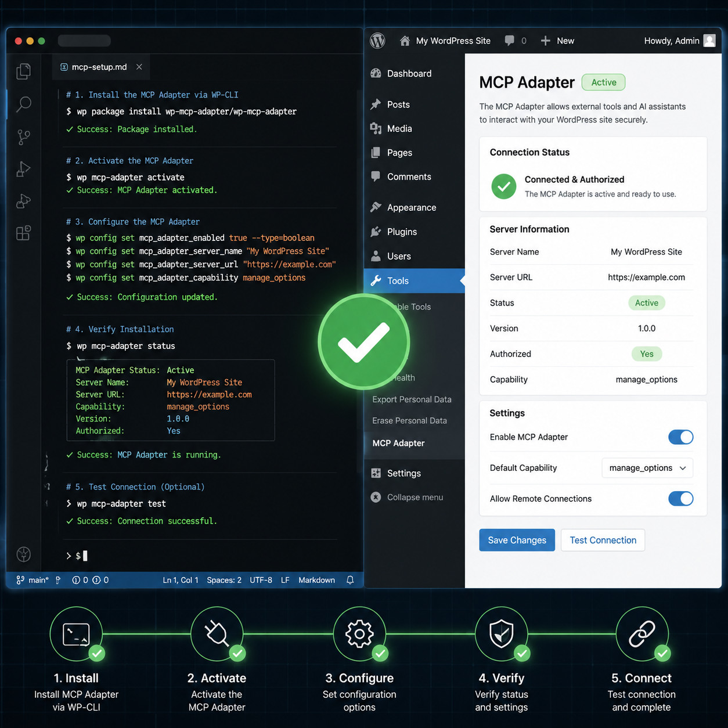Open the Admin avatar in top bar
The height and width of the screenshot is (728, 728).
pos(709,41)
